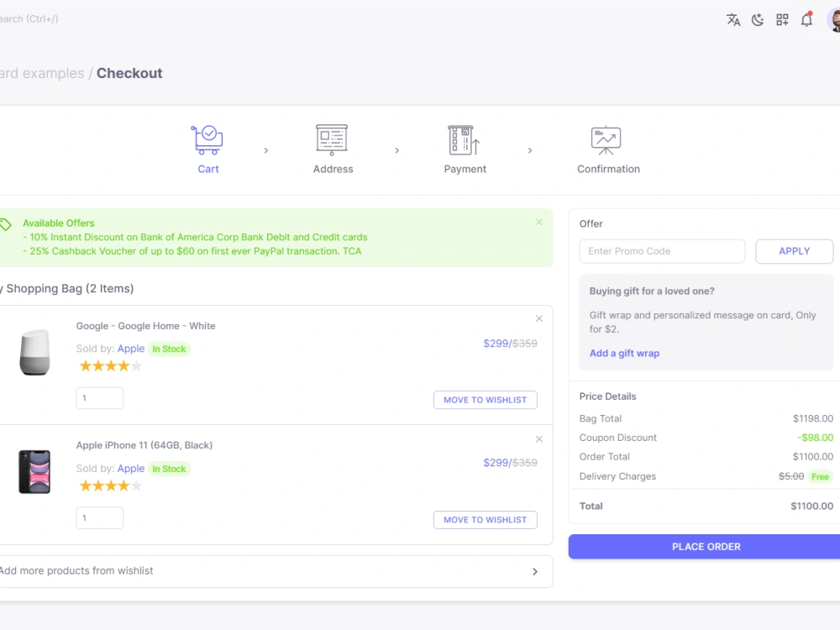The height and width of the screenshot is (630, 840).
Task: Click iPhone 11 star rating
Action: coord(110,486)
